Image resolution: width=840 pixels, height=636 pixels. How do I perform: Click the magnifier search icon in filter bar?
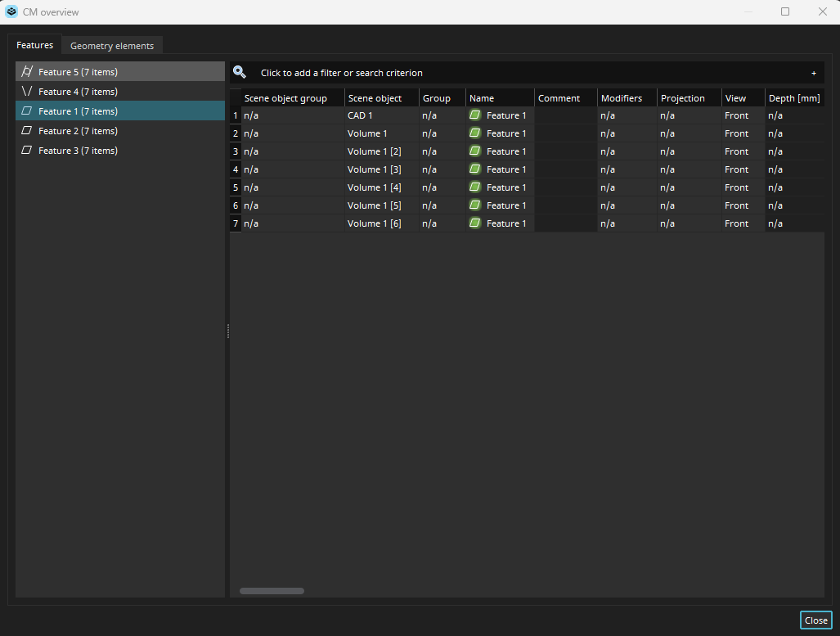240,73
